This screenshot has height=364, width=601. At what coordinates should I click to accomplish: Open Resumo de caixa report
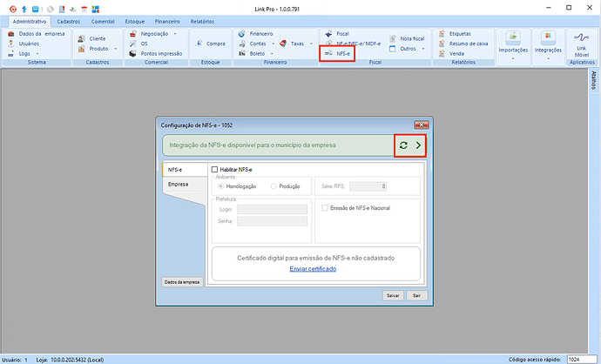coord(468,43)
